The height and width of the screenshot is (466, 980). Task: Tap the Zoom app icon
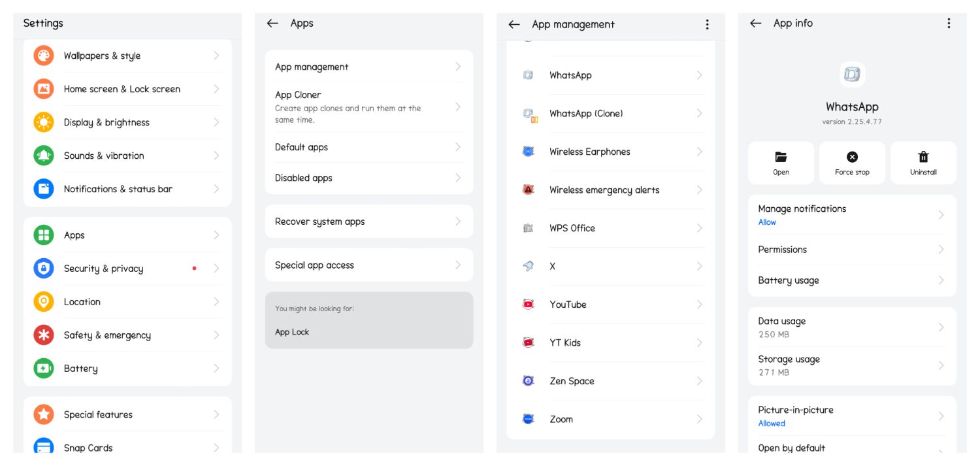click(x=529, y=419)
